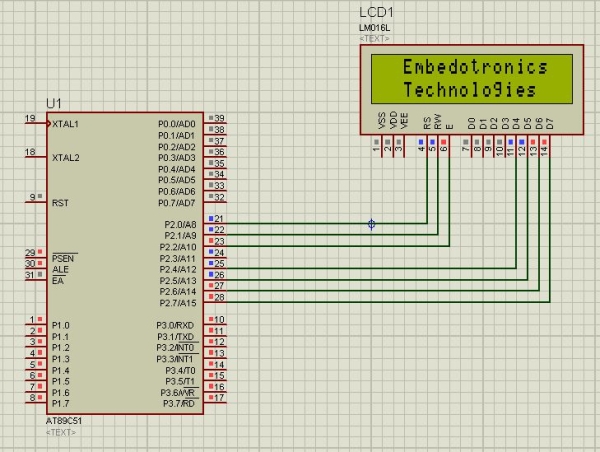Select the blue wire junction marker
Image resolution: width=600 pixels, height=452 pixels.
point(371,224)
